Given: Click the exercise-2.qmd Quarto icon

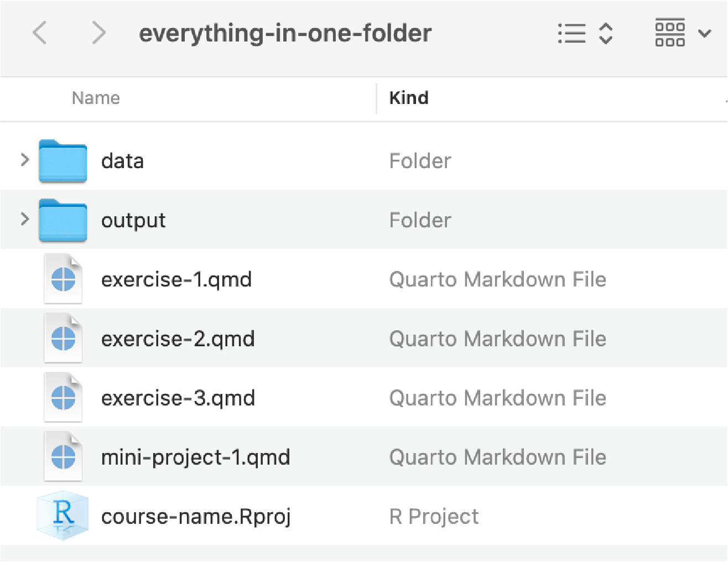Looking at the screenshot, I should 63,338.
